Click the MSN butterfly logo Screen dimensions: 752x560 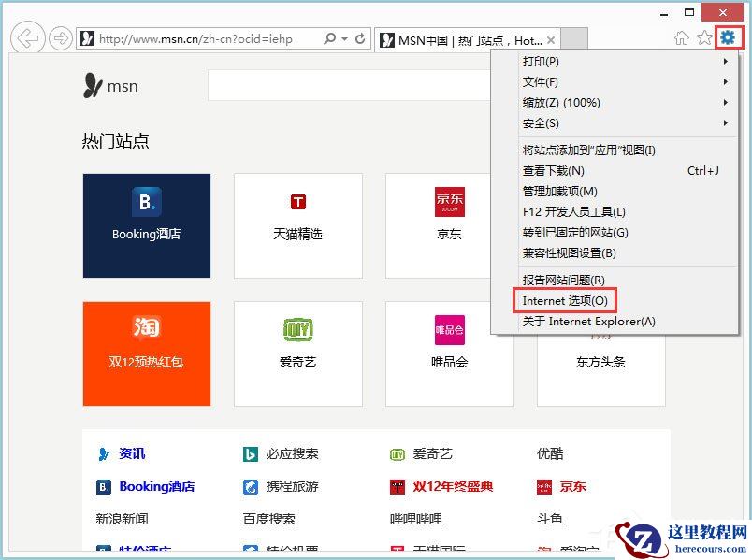click(91, 85)
